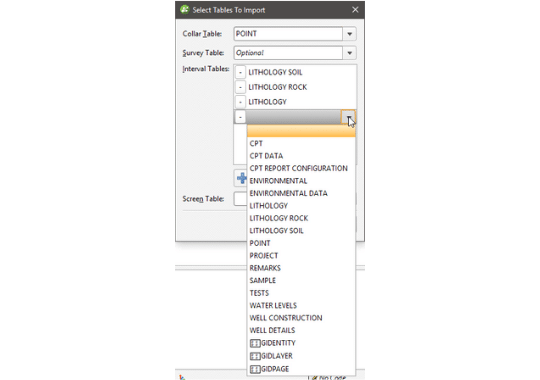Click the blue plus add-table icon
This screenshot has width=540, height=380.
(x=242, y=178)
